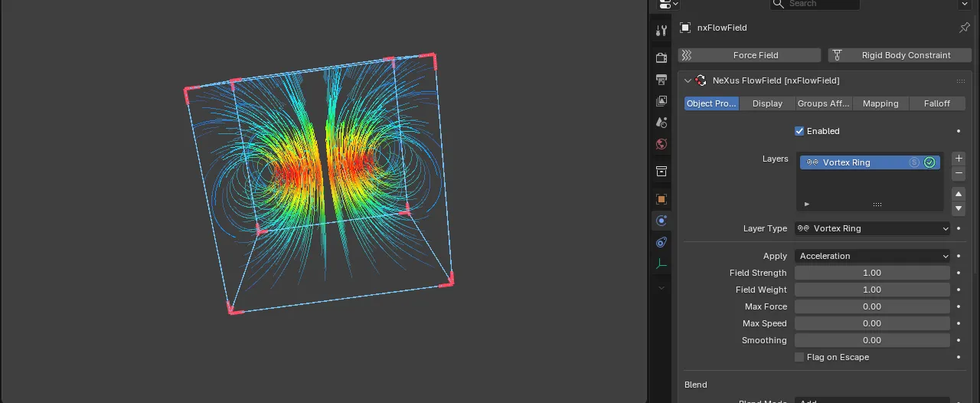The height and width of the screenshot is (403, 980).
Task: Click the Blend section label
Action: [696, 385]
